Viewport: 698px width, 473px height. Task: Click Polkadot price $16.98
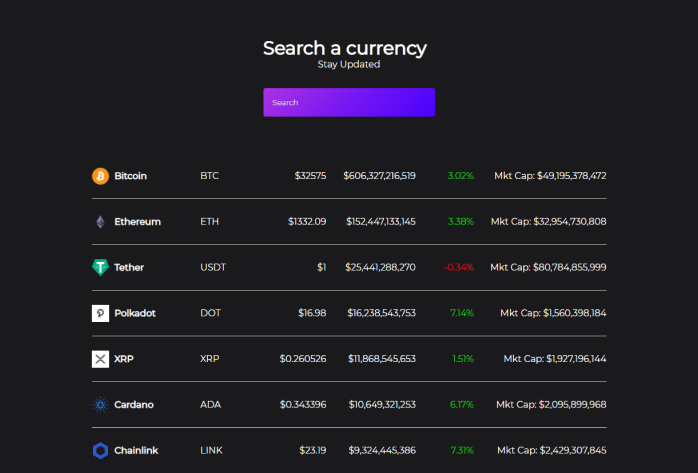pos(312,313)
